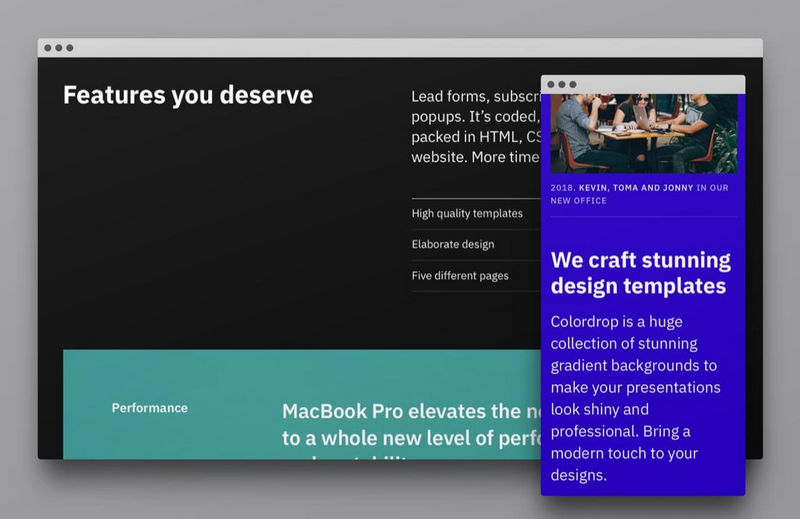This screenshot has height=519, width=800.
Task: Select the 'Five different pages' list item
Action: 460,275
